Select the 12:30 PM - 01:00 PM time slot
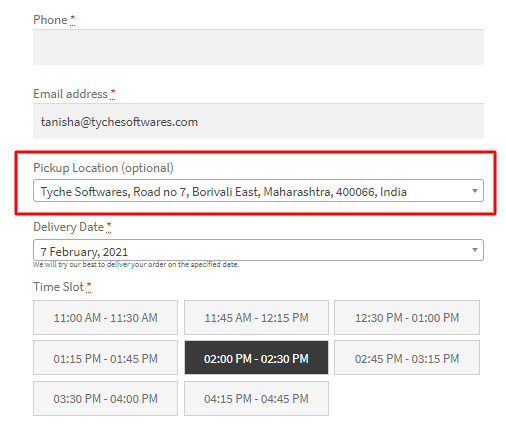Viewport: 506px width, 438px height. point(407,318)
